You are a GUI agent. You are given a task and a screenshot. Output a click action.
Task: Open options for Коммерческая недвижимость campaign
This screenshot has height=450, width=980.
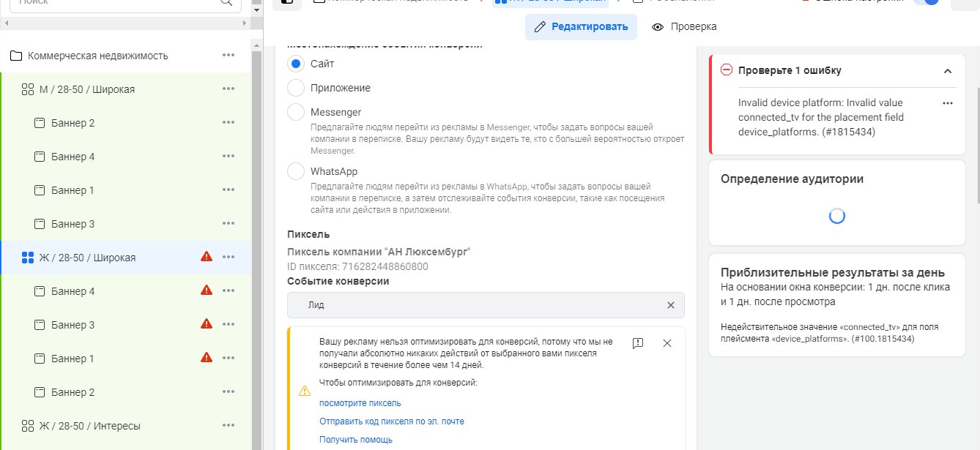pyautogui.click(x=229, y=56)
